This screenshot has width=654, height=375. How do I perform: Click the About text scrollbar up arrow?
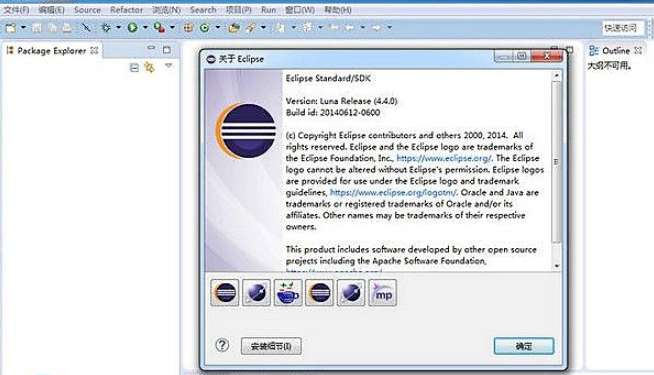[556, 76]
